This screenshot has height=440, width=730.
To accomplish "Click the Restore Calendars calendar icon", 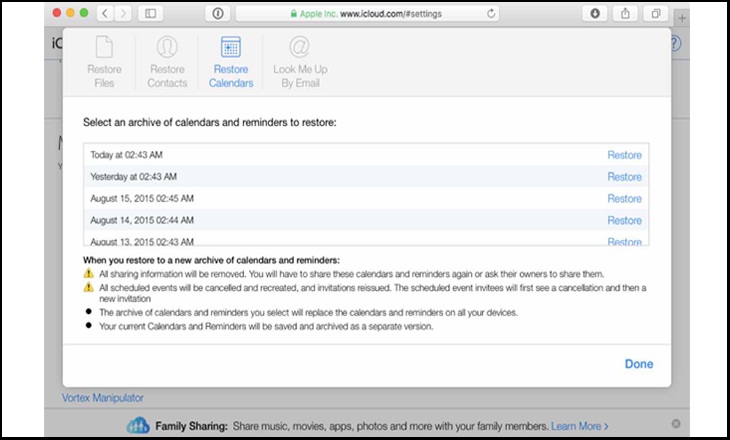I will (x=231, y=47).
